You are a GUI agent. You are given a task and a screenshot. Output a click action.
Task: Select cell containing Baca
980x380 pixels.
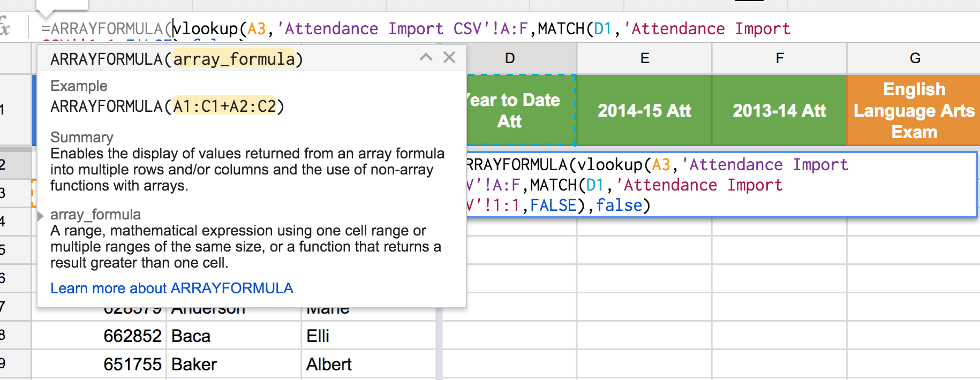[234, 336]
